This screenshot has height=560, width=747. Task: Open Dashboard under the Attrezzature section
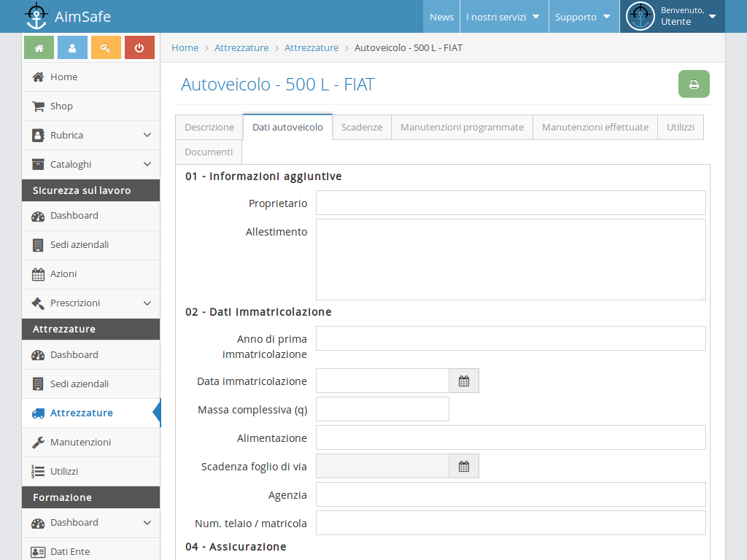(91, 355)
